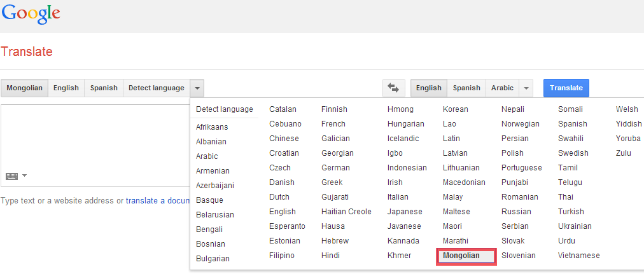Toggle Detect language source button
The width and height of the screenshot is (644, 274).
[x=156, y=88]
